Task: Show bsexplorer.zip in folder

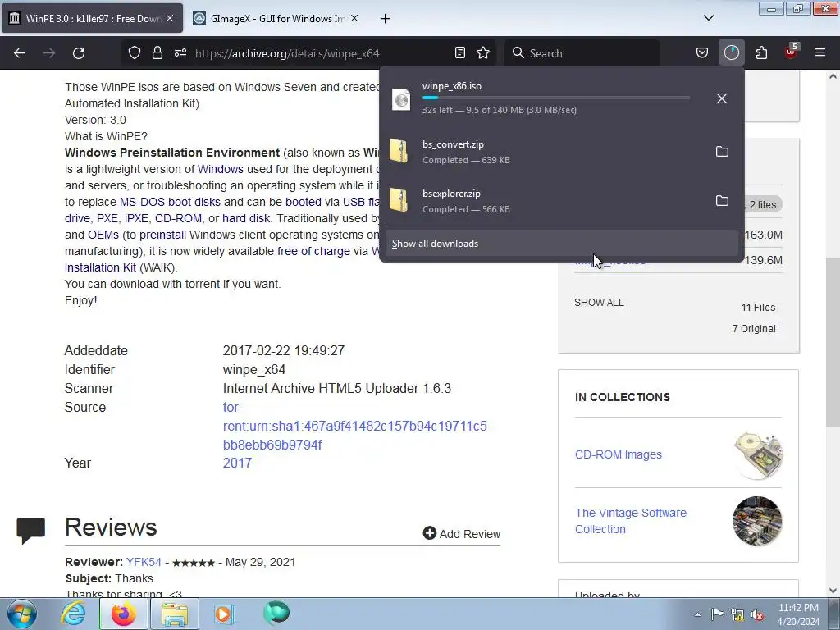Action: (x=722, y=201)
